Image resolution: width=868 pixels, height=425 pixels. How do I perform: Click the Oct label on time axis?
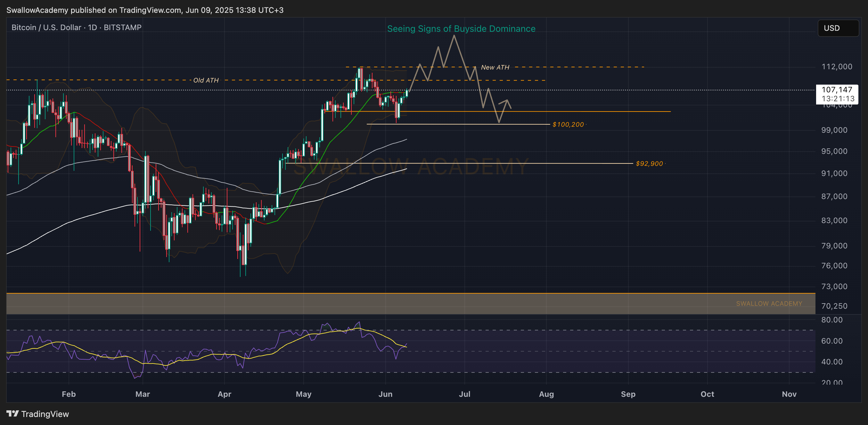[x=707, y=394]
